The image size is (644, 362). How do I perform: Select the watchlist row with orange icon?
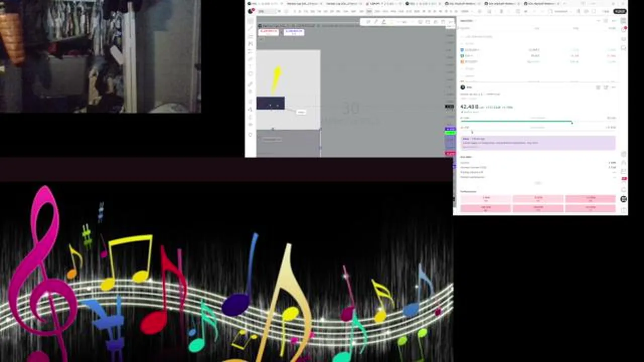click(x=538, y=61)
